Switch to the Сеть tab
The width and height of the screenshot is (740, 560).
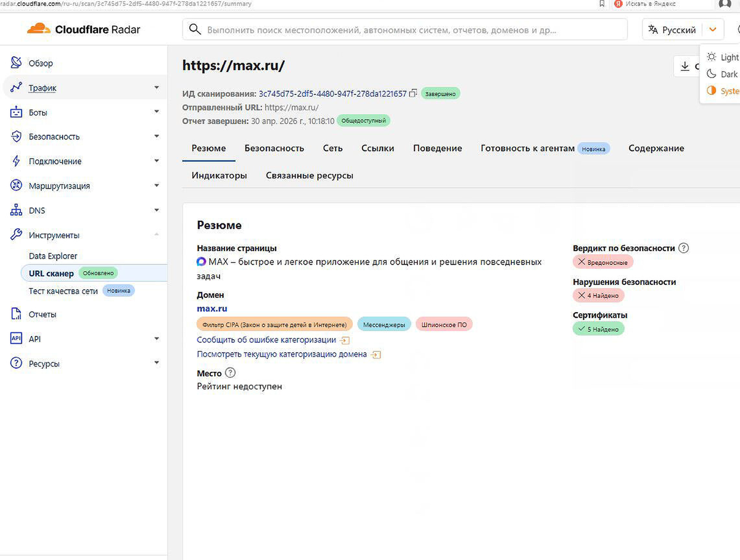click(333, 148)
